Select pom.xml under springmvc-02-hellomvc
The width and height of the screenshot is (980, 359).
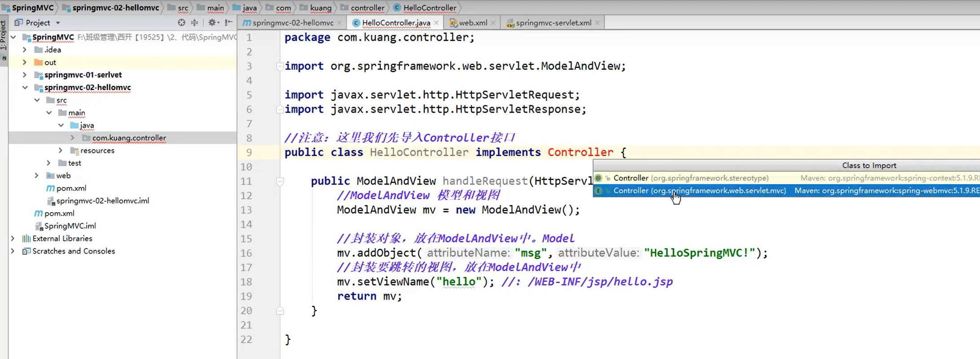click(x=71, y=188)
